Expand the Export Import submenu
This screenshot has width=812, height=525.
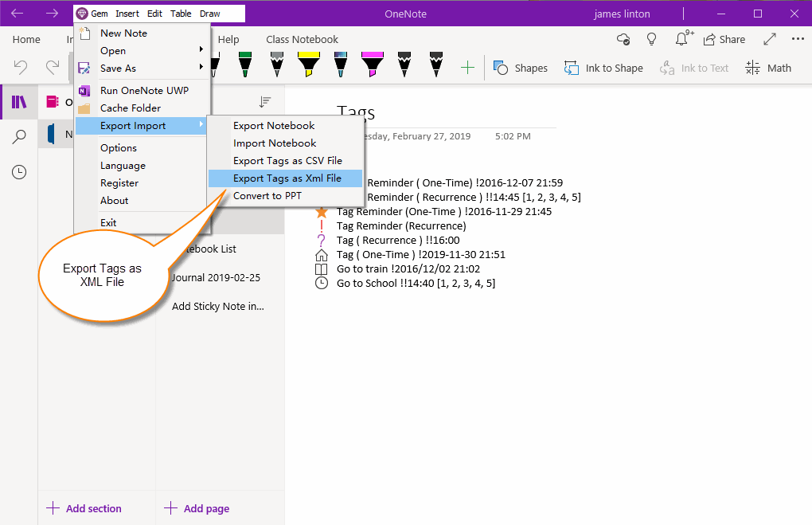142,126
